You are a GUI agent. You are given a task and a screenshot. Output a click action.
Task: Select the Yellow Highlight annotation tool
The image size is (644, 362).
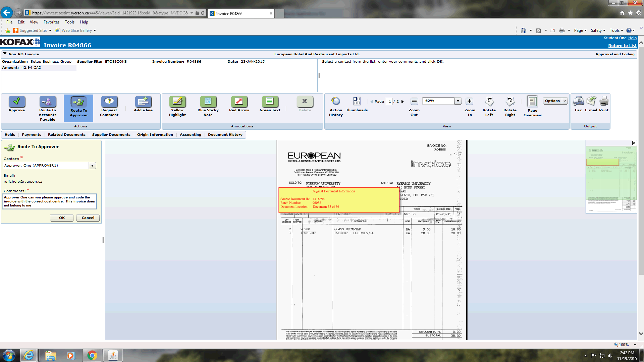click(x=177, y=102)
